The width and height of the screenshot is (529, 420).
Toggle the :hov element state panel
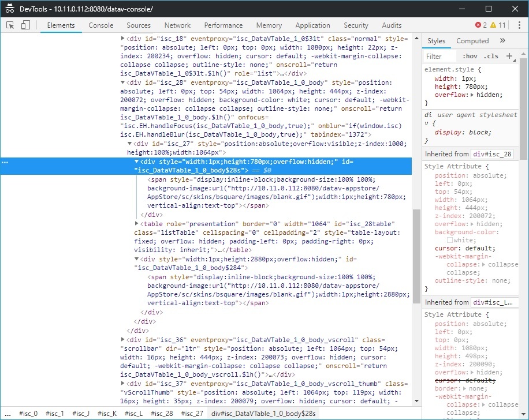click(x=470, y=57)
